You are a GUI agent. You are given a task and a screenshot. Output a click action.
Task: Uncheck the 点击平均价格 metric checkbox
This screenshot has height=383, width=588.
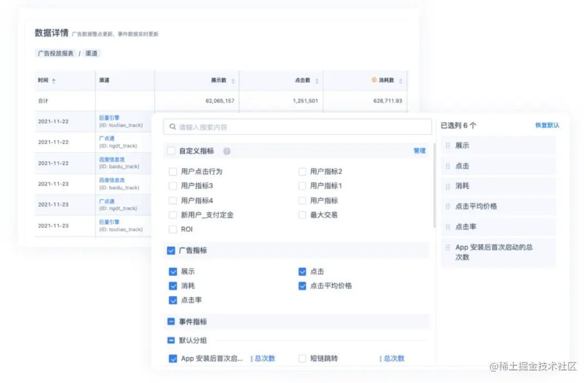tap(302, 286)
